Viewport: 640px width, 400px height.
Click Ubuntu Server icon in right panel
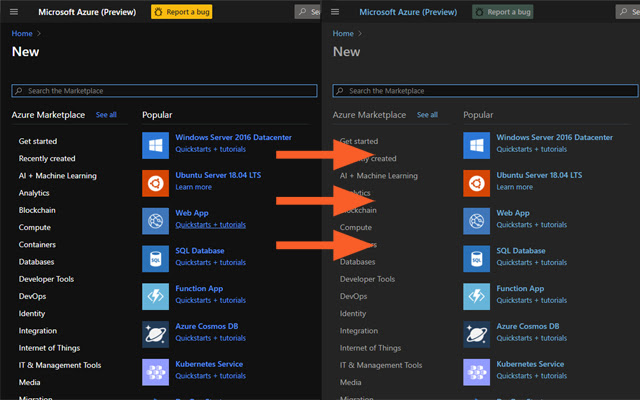tap(477, 183)
